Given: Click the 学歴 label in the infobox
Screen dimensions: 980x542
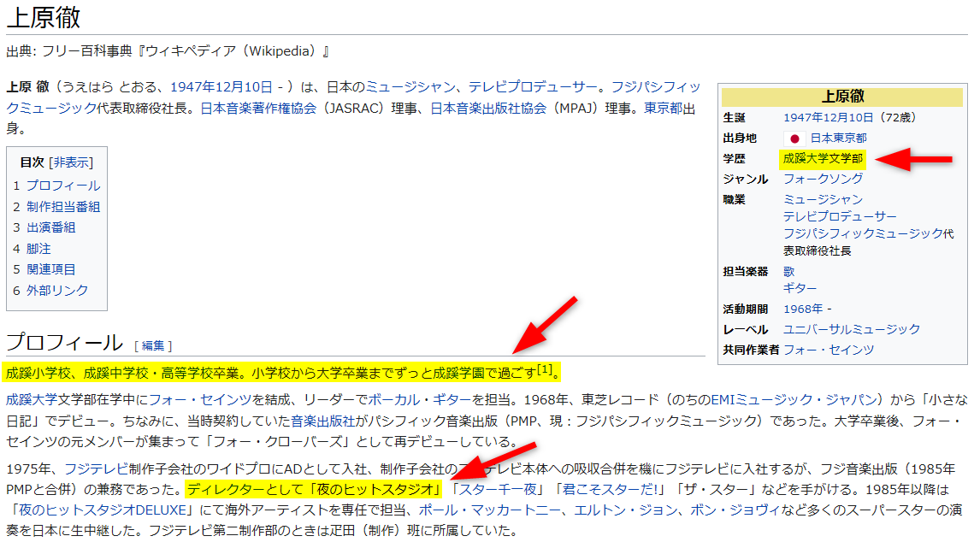Looking at the screenshot, I should tap(735, 159).
